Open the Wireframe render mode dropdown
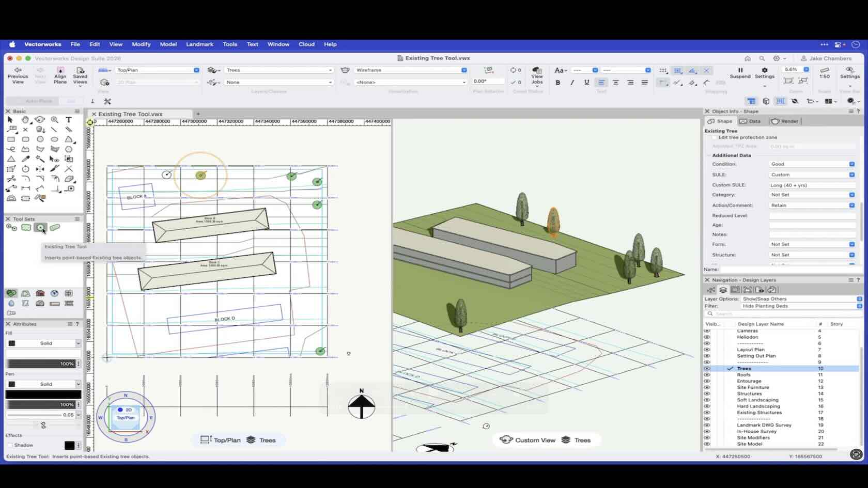 (x=411, y=70)
